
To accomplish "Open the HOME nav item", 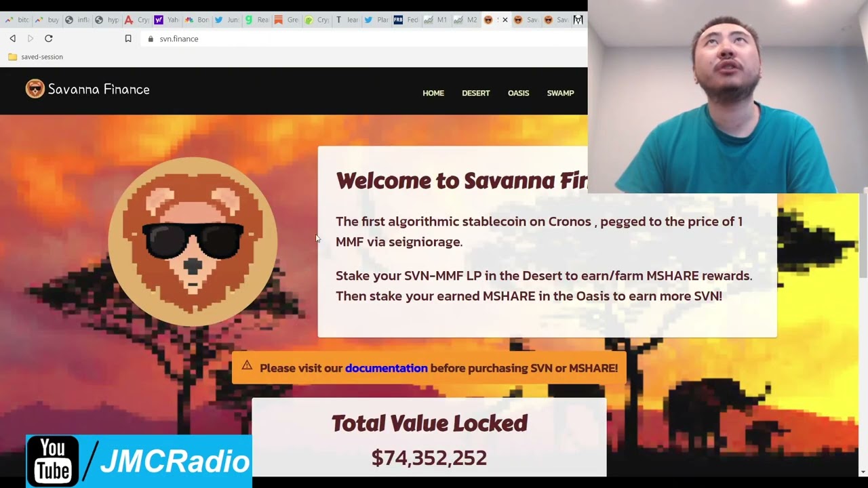I will point(433,93).
